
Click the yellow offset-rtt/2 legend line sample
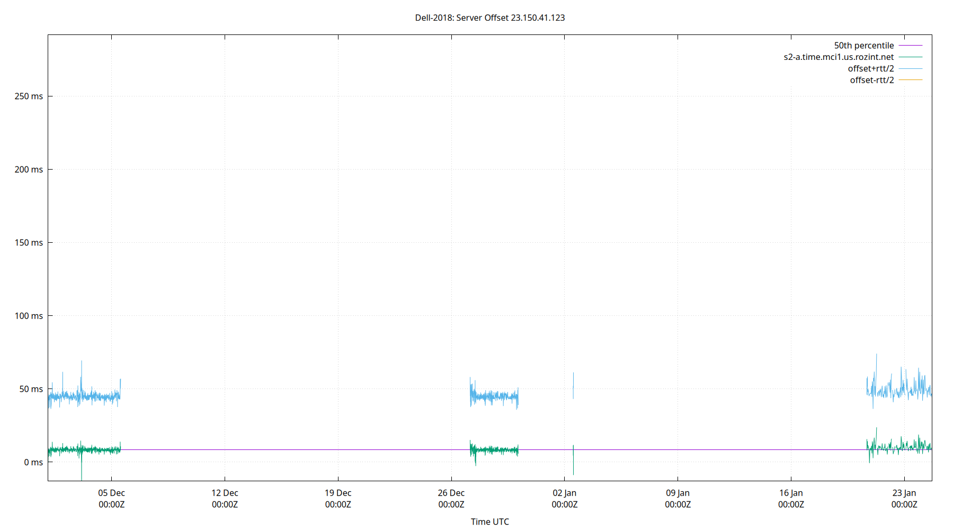(x=911, y=80)
